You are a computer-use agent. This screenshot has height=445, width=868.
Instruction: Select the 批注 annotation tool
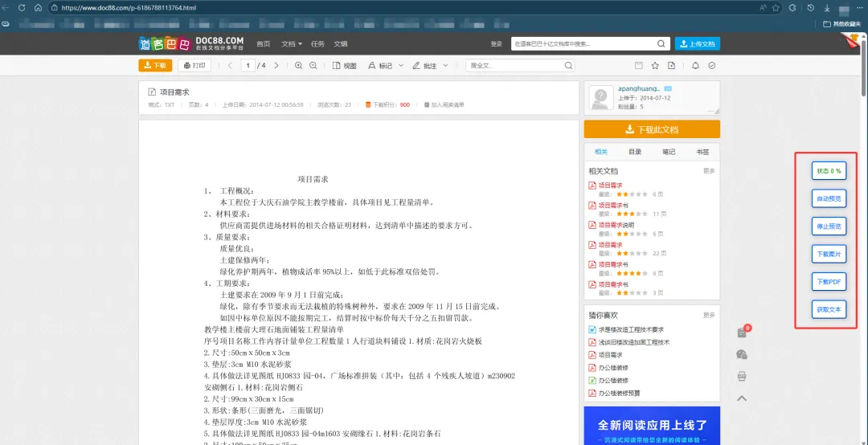click(x=424, y=65)
